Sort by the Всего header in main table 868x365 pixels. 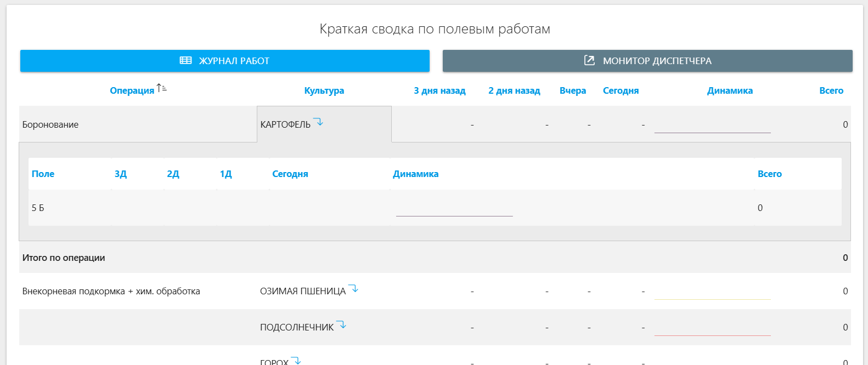[831, 91]
